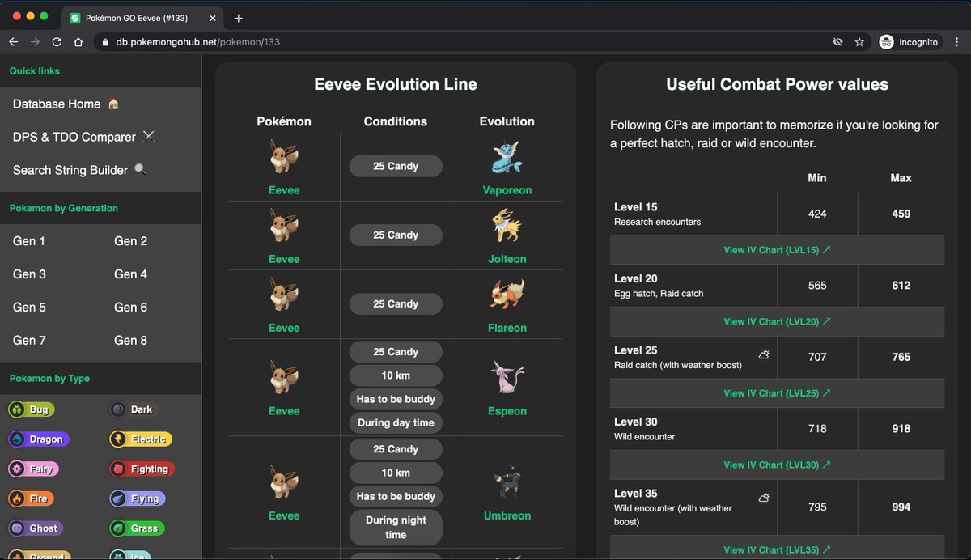Open a new browser tab
This screenshot has width=971, height=560.
pos(239,18)
